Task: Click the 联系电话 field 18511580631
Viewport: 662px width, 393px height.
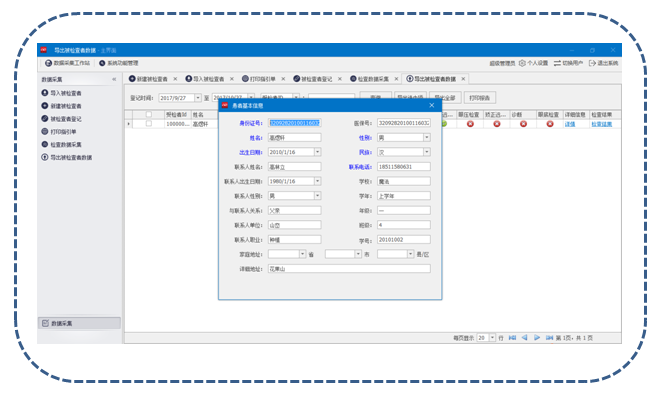Action: [404, 167]
